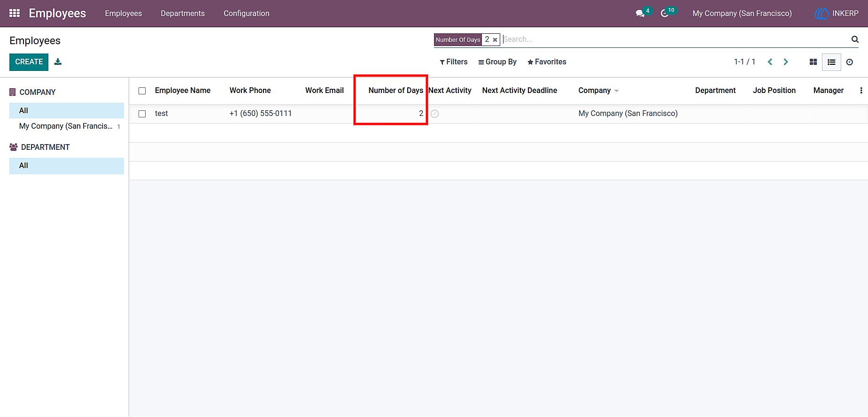Screen dimensions: 868x417
Task: Open the company switcher My Company (San Francisco)
Action: [742, 13]
